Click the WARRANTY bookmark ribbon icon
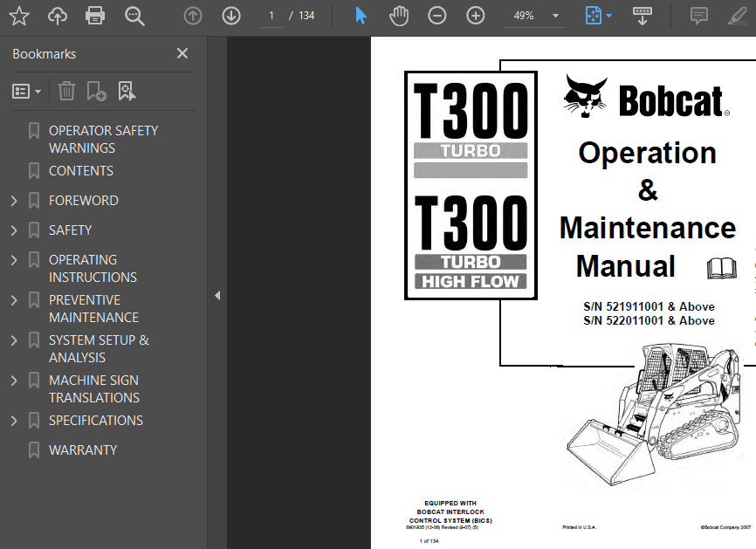Viewport: 756px width, 549px height. 34,450
